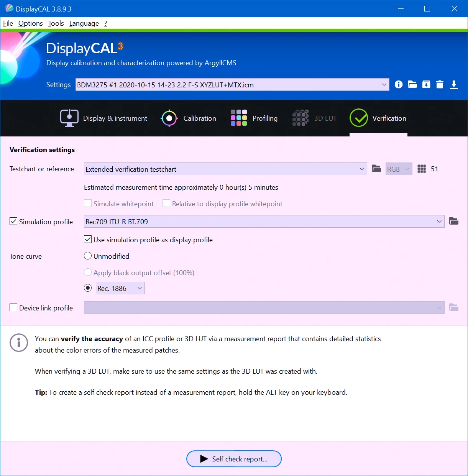This screenshot has width=468, height=476.
Task: Click the patch count value 51
Action: tap(434, 169)
